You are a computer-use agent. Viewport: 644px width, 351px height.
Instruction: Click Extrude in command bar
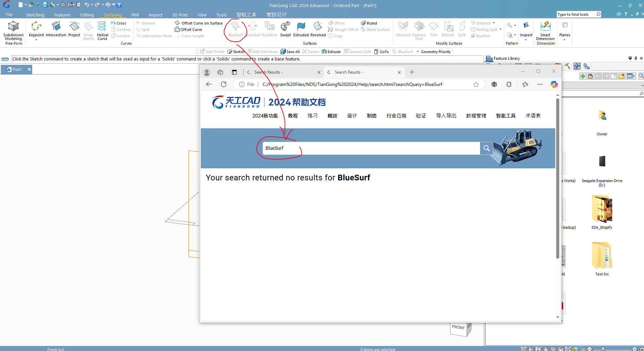(x=331, y=52)
